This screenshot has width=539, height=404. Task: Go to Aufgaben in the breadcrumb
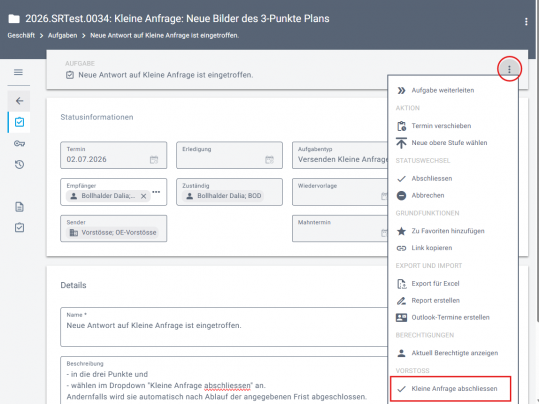[63, 35]
